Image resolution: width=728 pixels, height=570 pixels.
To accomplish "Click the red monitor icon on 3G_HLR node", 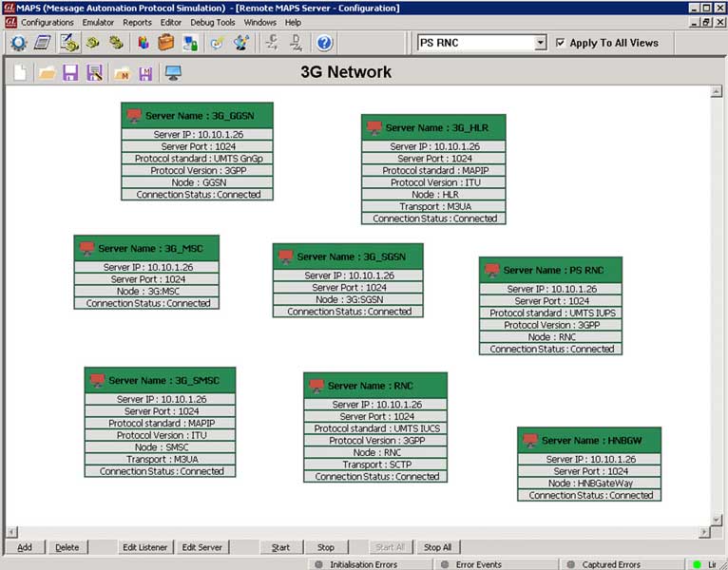I will coord(374,127).
